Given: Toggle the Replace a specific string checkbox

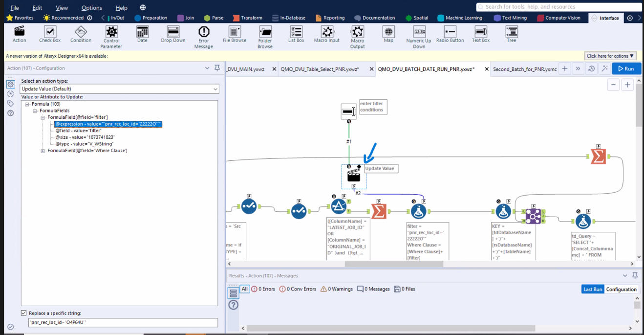Looking at the screenshot, I should click(24, 313).
